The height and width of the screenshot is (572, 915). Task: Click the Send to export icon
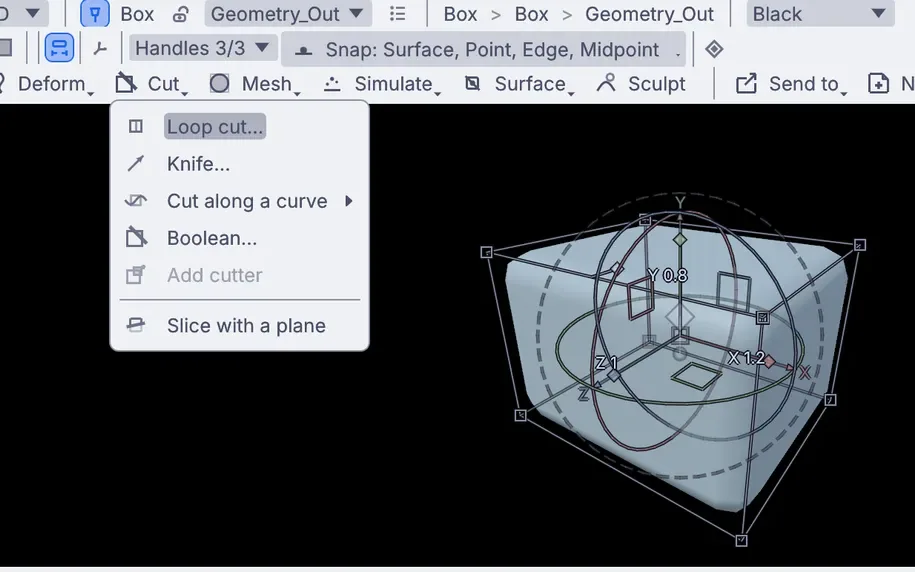[x=746, y=83]
